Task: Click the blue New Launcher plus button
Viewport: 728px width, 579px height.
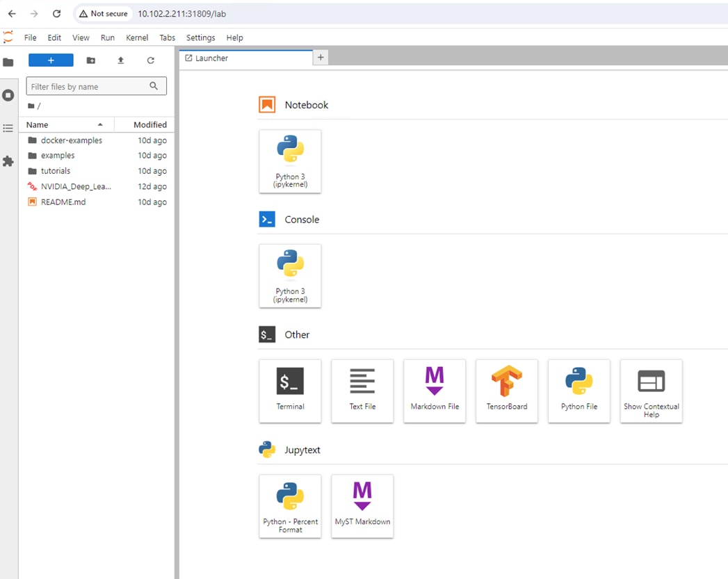Action: (51, 60)
